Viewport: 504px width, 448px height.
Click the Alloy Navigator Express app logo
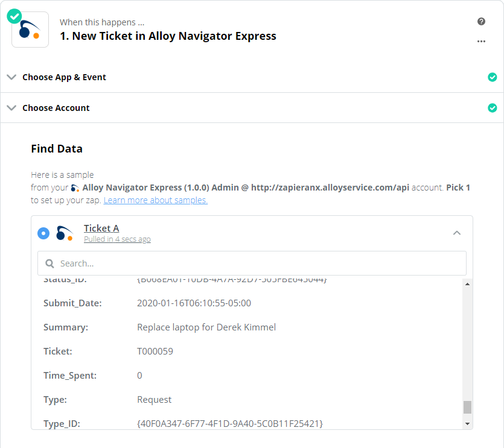(30, 29)
